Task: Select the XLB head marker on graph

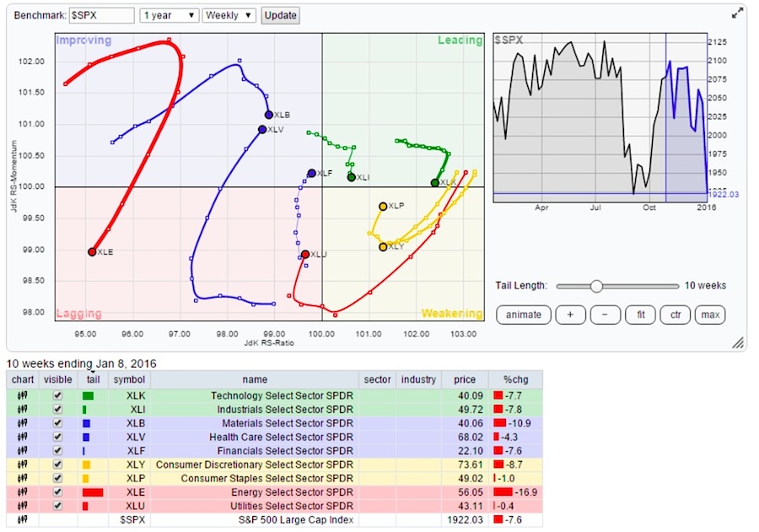Action: (269, 115)
